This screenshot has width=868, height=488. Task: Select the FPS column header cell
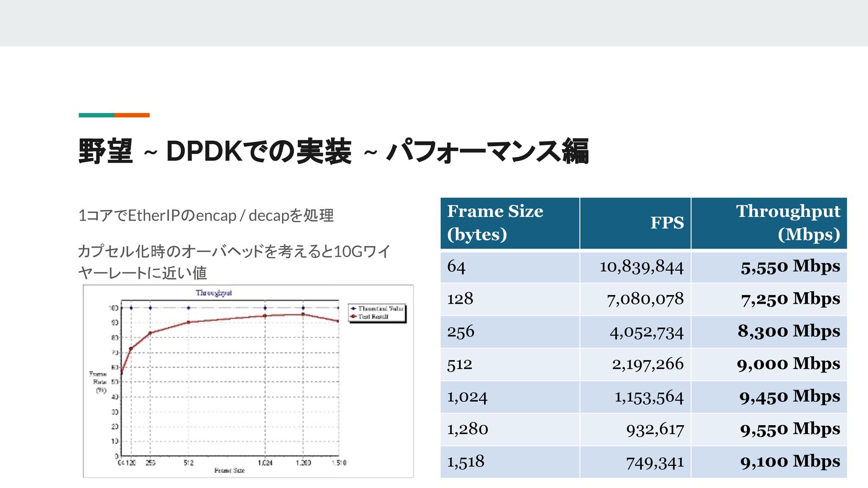tap(635, 223)
